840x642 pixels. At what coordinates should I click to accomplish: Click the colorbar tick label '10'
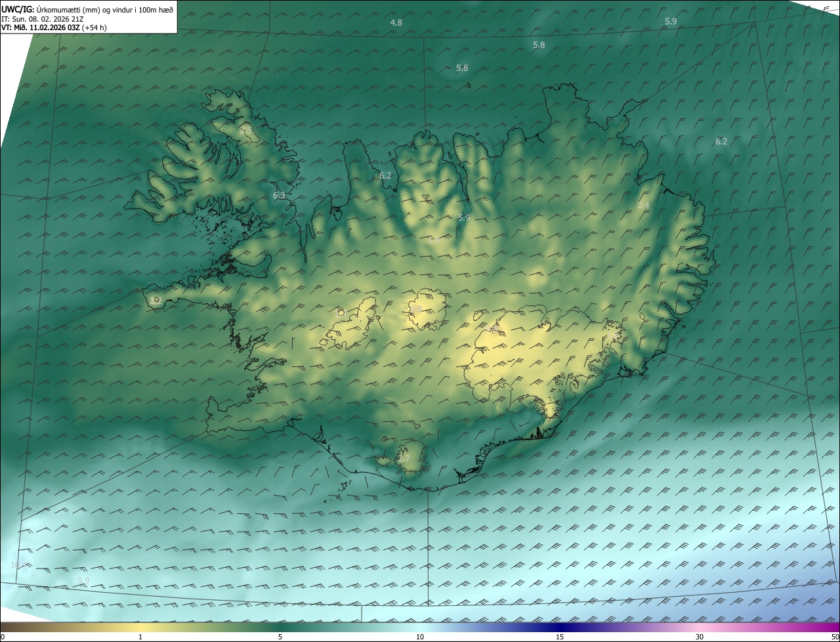pos(420,637)
